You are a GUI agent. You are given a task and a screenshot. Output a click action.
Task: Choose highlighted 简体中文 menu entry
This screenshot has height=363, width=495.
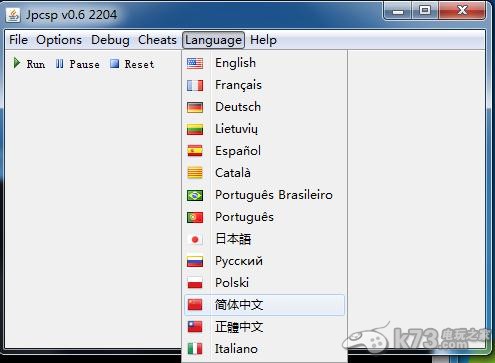(264, 305)
